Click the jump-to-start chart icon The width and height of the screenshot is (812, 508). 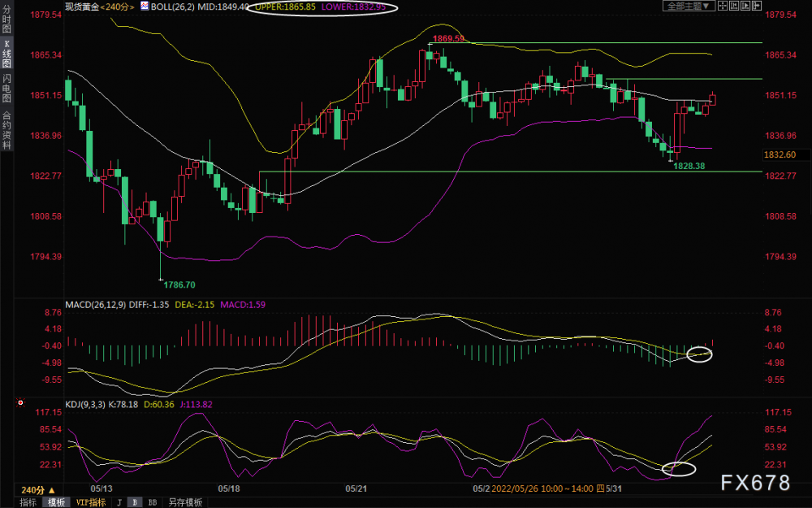[x=734, y=6]
